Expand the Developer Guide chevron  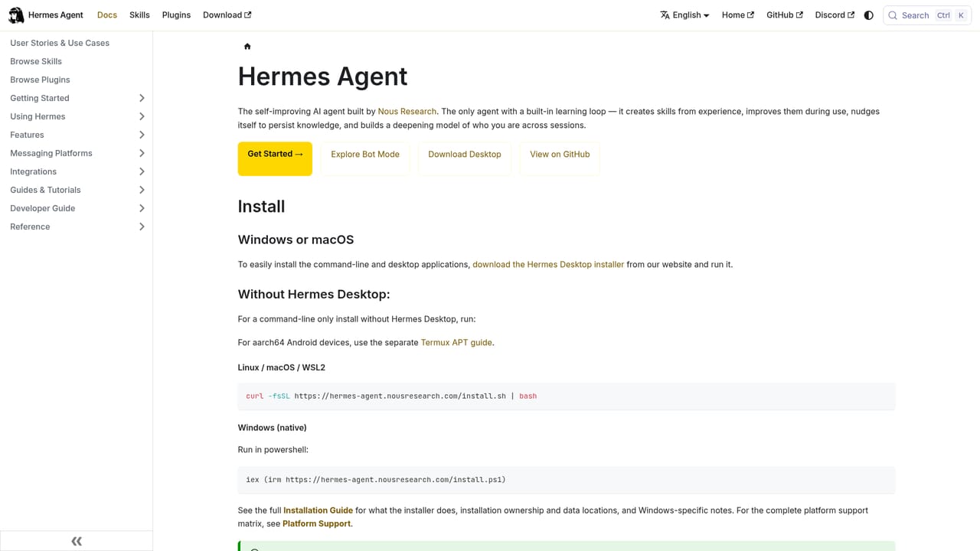142,208
